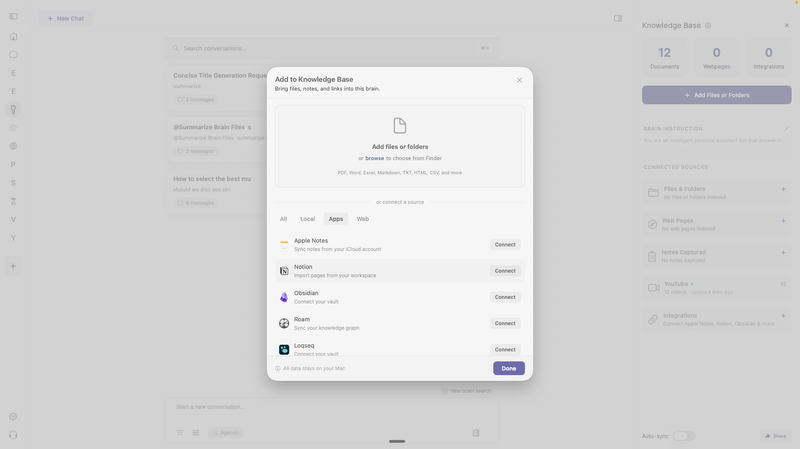Click the 0 Webpages stat card
The width and height of the screenshot is (800, 449).
716,57
